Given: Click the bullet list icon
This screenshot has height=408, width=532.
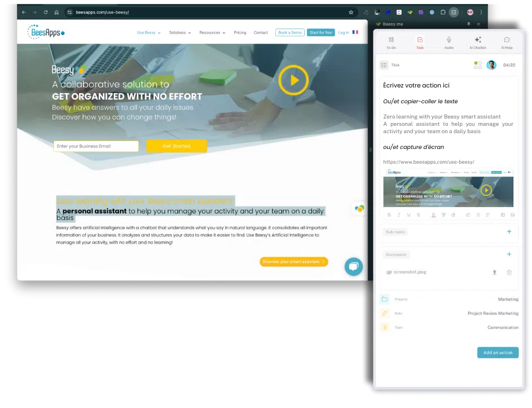Looking at the screenshot, I should click(478, 215).
